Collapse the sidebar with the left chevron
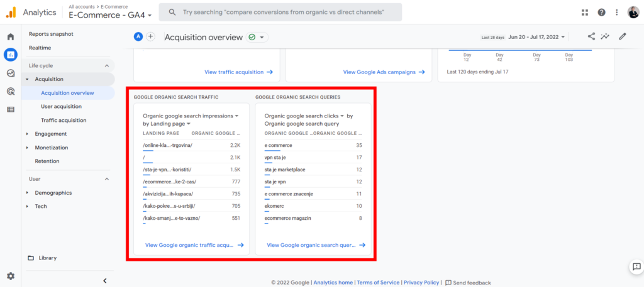 (105, 281)
